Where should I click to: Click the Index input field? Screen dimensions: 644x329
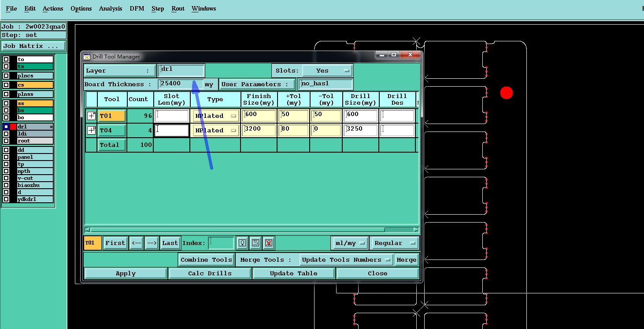point(221,243)
